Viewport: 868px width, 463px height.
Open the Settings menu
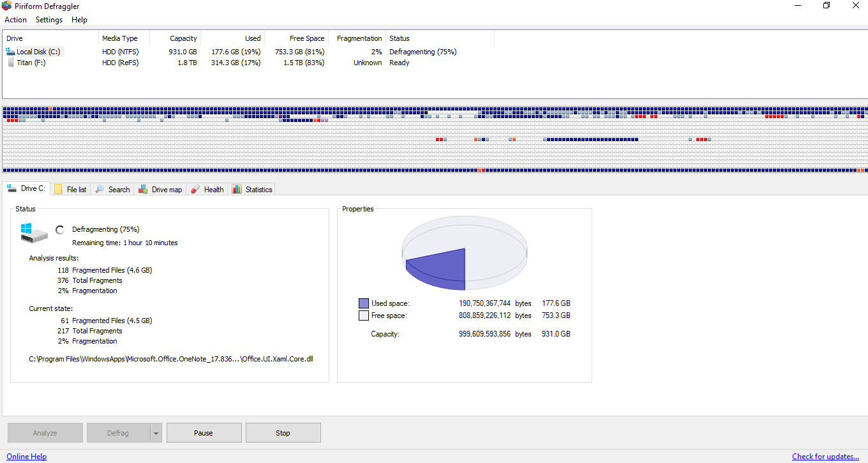coord(49,20)
